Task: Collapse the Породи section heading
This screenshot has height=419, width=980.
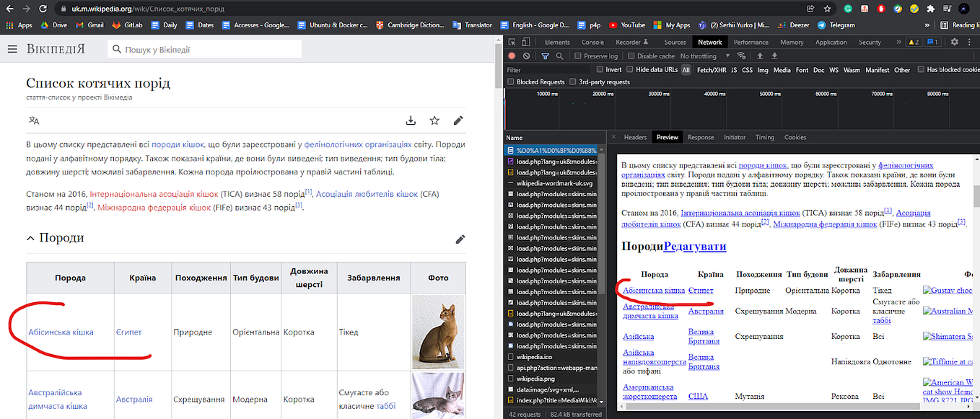Action: tap(30, 238)
